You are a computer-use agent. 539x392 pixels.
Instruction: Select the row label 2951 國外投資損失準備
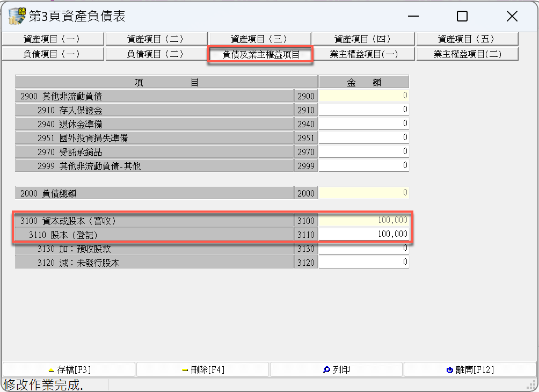tap(154, 138)
